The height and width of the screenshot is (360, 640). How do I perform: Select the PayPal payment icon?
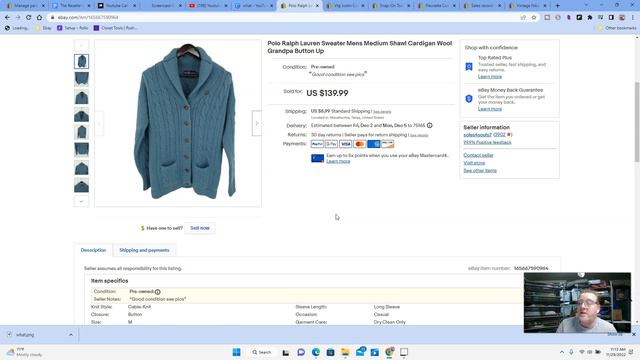317,144
